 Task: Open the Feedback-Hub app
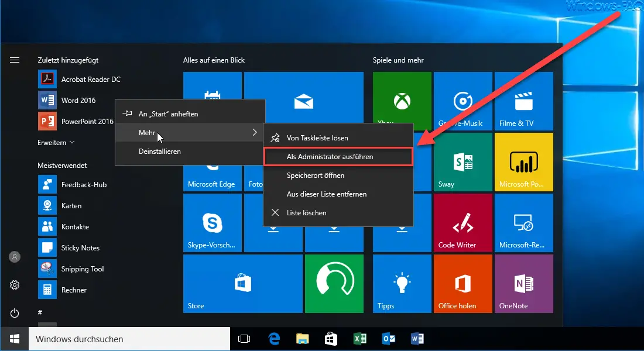point(72,185)
